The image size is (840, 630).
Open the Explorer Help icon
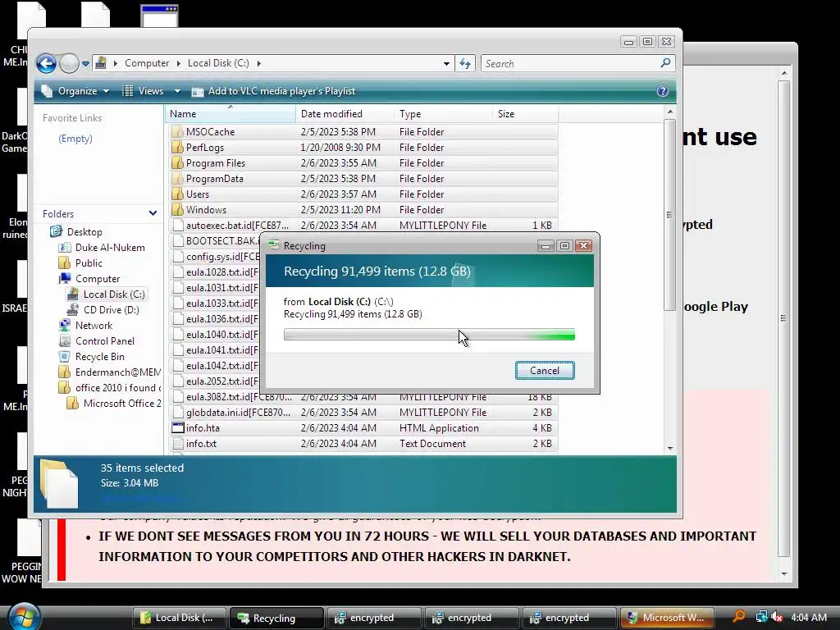[663, 91]
